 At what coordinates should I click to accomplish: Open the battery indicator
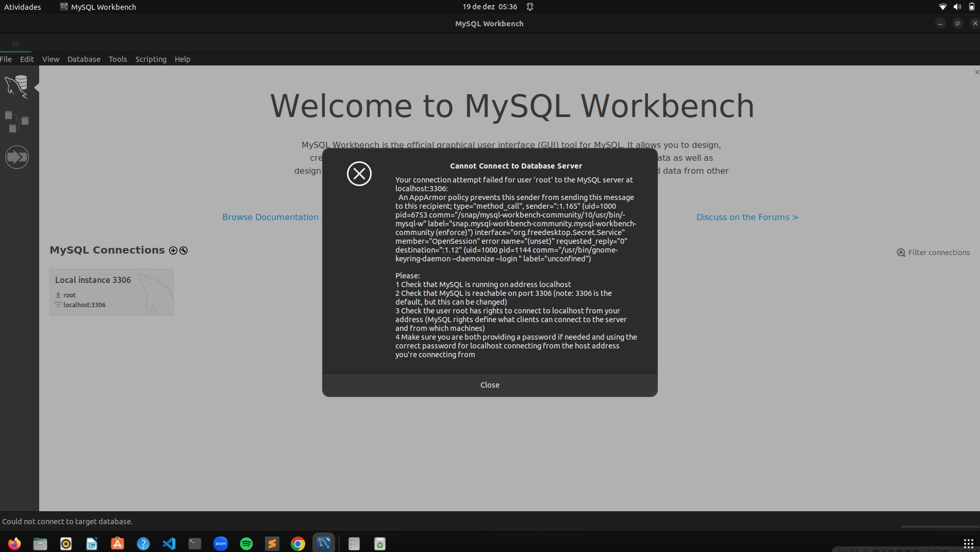tap(972, 7)
